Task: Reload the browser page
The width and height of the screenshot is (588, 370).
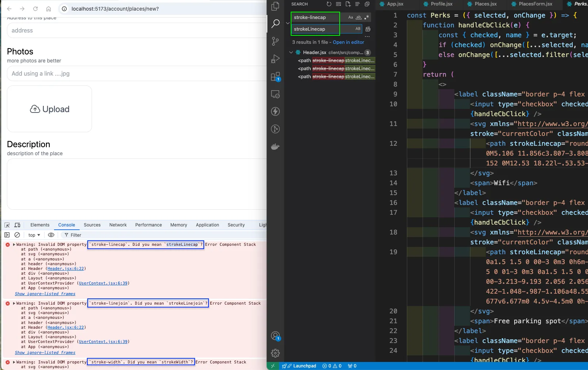Action: 35,9
